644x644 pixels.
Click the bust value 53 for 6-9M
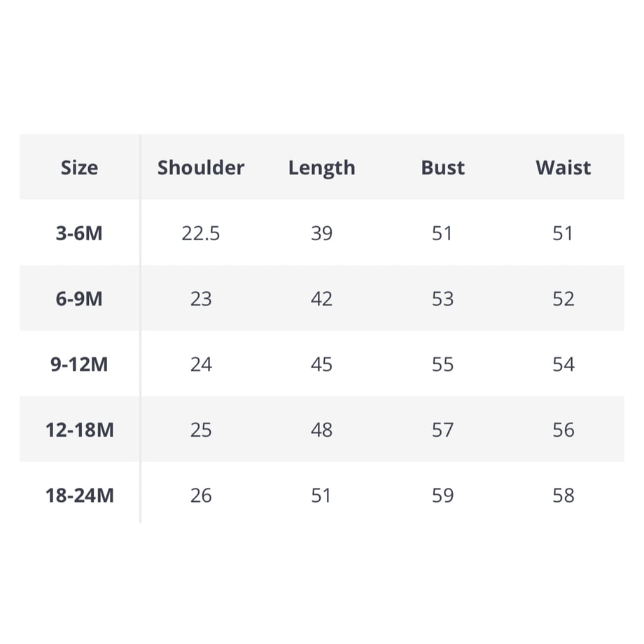coord(442,299)
